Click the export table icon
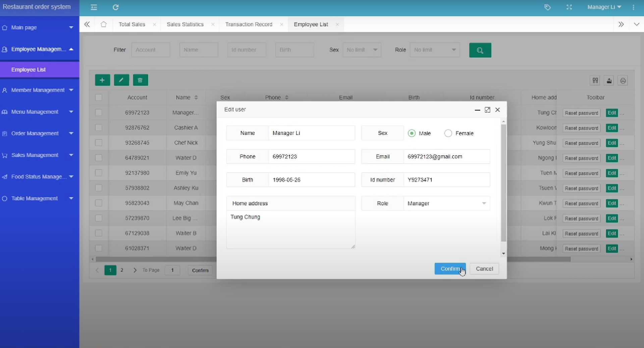 point(609,80)
